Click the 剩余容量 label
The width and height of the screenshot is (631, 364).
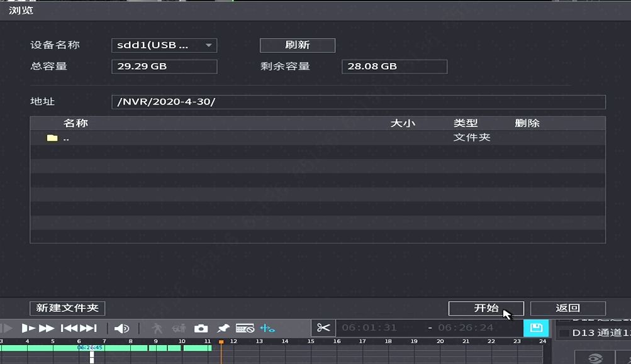click(285, 67)
